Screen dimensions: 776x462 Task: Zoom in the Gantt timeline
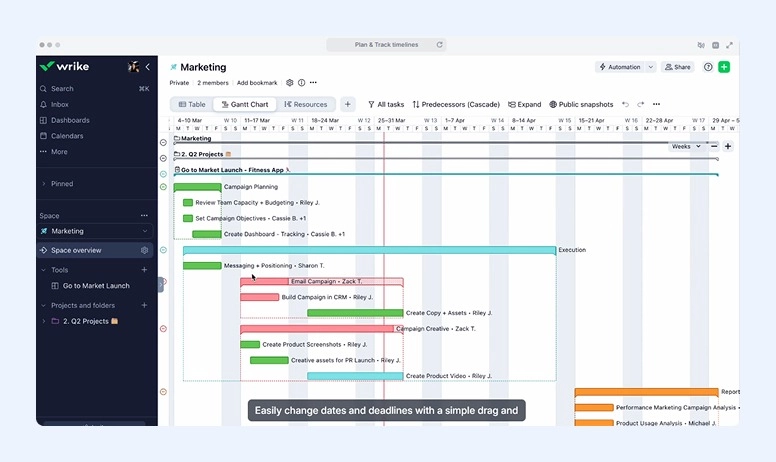[x=728, y=146]
